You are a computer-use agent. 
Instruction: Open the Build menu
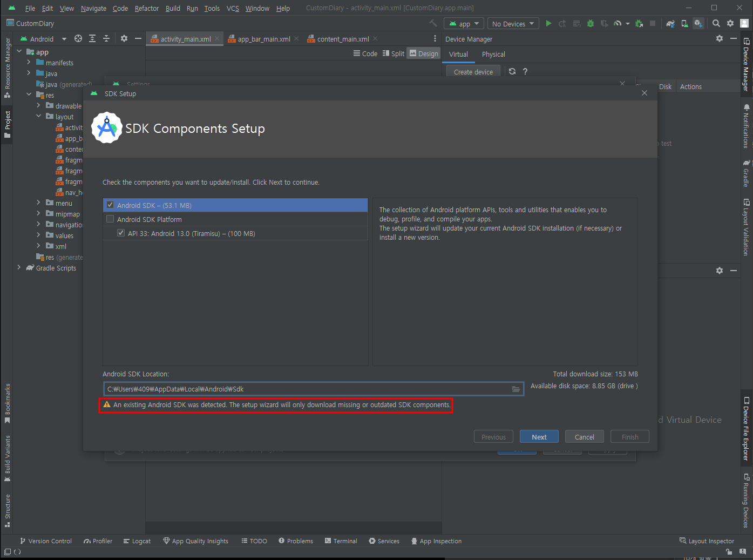173,8
